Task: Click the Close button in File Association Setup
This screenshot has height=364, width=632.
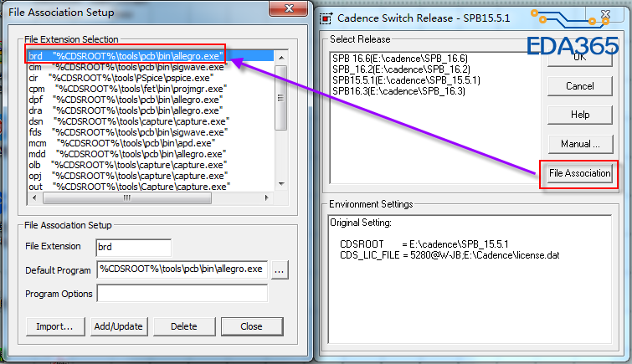Action: [x=251, y=326]
